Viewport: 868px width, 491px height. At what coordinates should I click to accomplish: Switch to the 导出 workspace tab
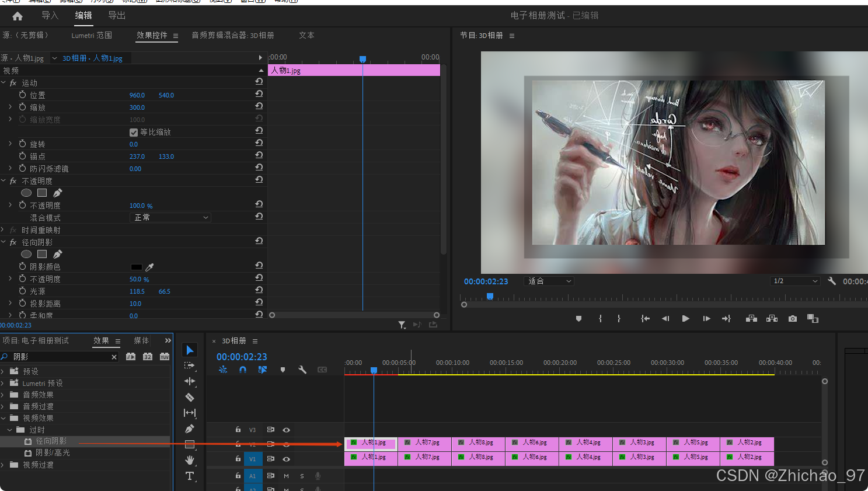click(117, 15)
